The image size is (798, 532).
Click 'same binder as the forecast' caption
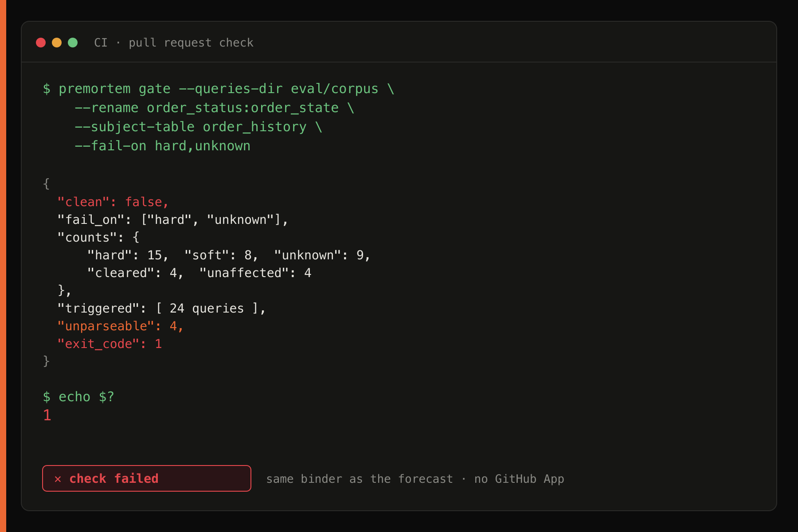pyautogui.click(x=360, y=479)
